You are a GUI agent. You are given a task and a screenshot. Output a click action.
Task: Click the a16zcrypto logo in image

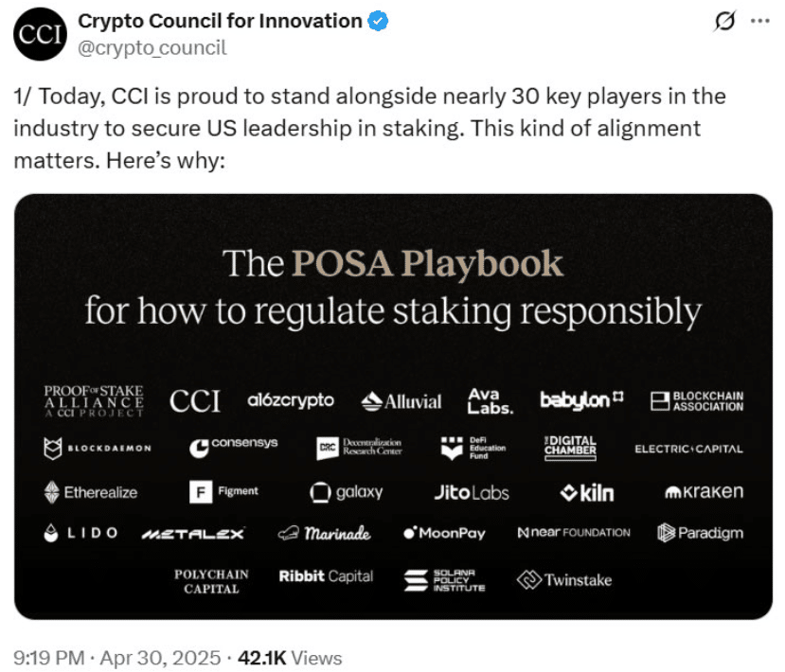290,400
